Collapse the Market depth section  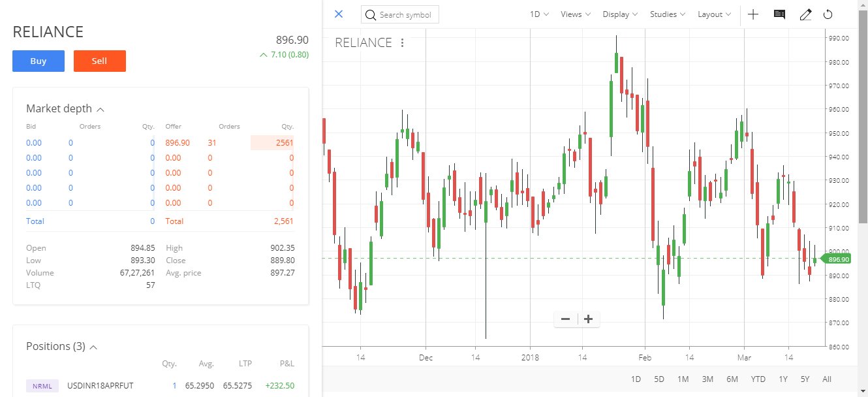tap(101, 109)
